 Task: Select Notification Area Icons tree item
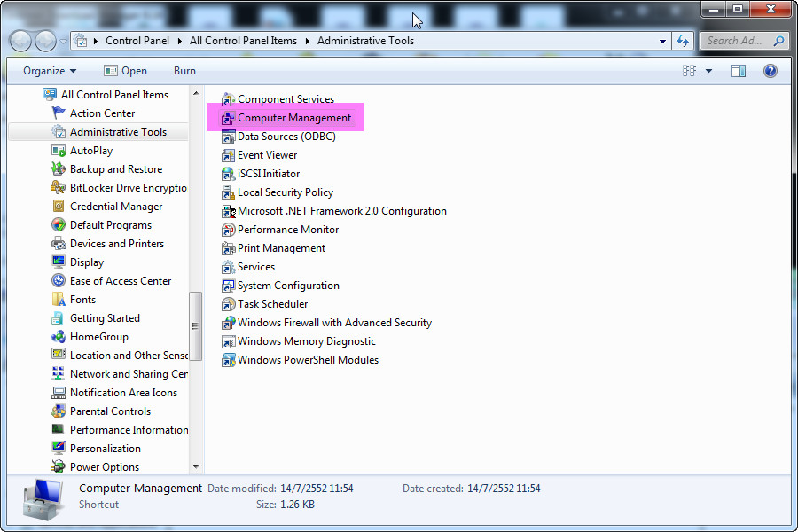point(114,393)
